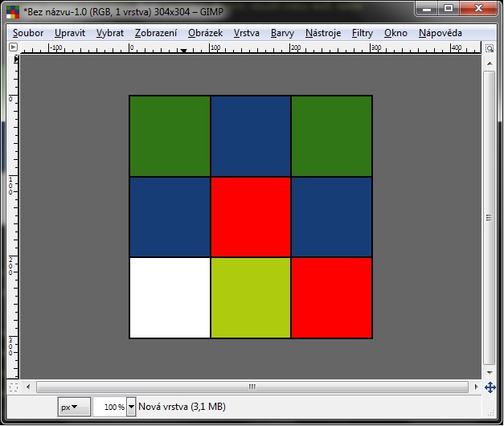
Task: Open the Vybrat menu
Action: click(110, 33)
